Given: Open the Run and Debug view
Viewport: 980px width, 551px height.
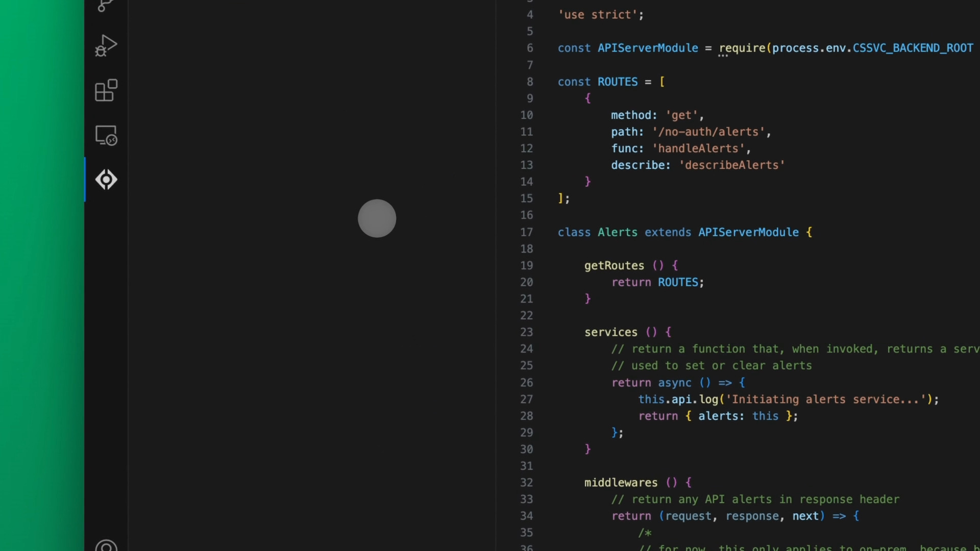Looking at the screenshot, I should (106, 46).
